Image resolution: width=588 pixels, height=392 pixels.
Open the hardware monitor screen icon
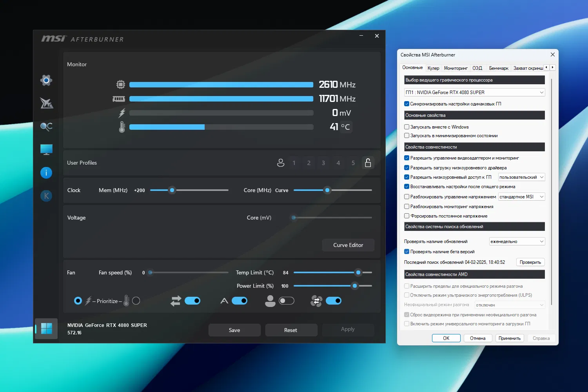46,149
